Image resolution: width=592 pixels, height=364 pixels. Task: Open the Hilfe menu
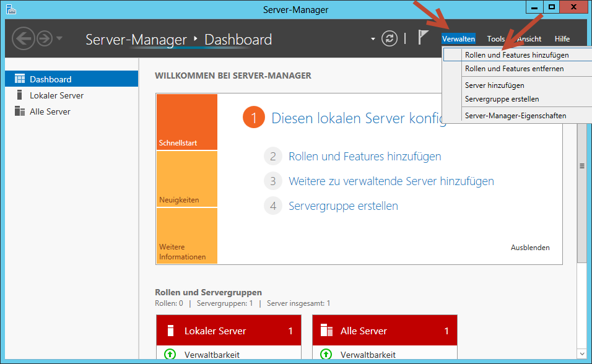(x=562, y=39)
